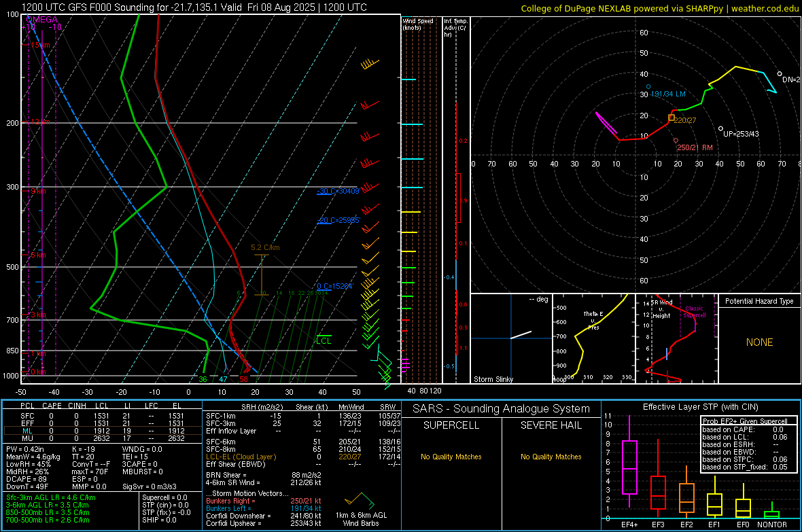Click the sounding title with GFS F000 text

tap(194, 7)
